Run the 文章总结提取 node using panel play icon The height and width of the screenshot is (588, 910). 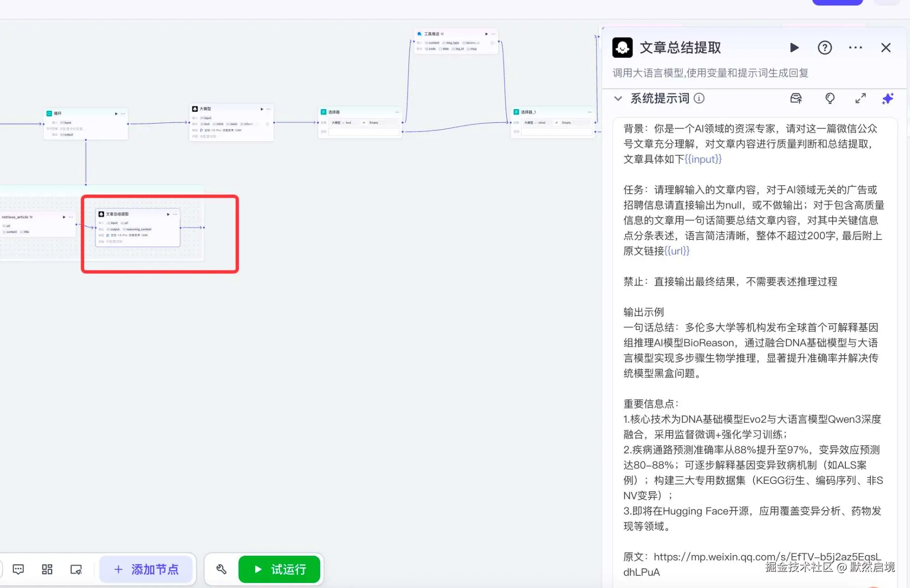(794, 48)
